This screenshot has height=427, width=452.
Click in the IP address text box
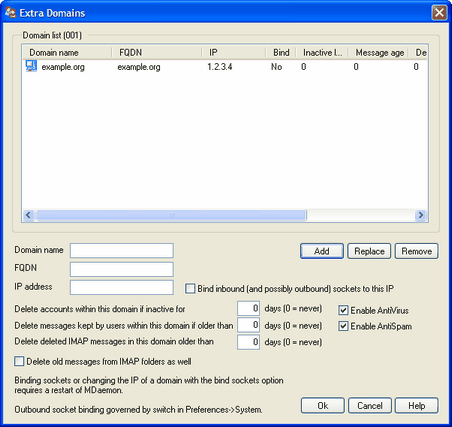pyautogui.click(x=122, y=287)
